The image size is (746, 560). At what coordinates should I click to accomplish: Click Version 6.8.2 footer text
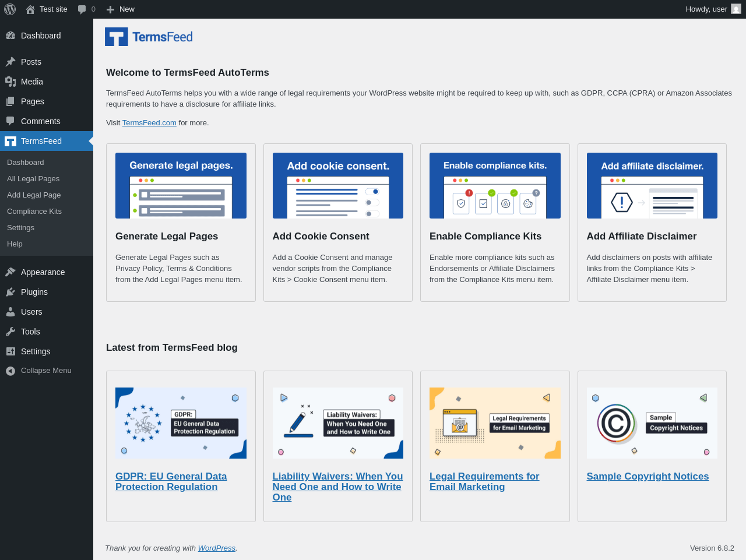712,548
